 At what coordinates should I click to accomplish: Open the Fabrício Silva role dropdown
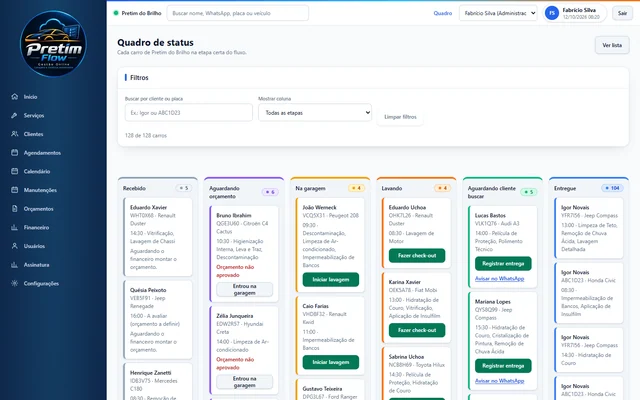point(498,13)
